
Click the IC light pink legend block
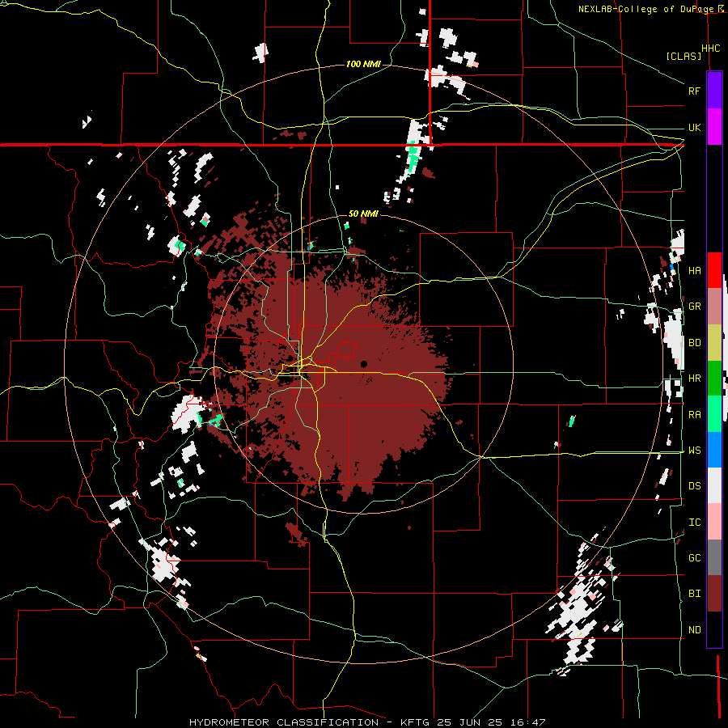coord(714,522)
